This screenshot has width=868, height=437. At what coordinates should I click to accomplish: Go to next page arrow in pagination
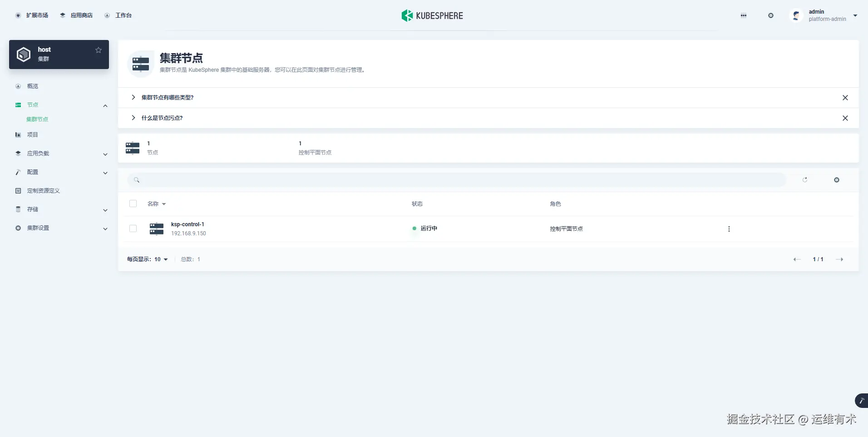click(840, 259)
